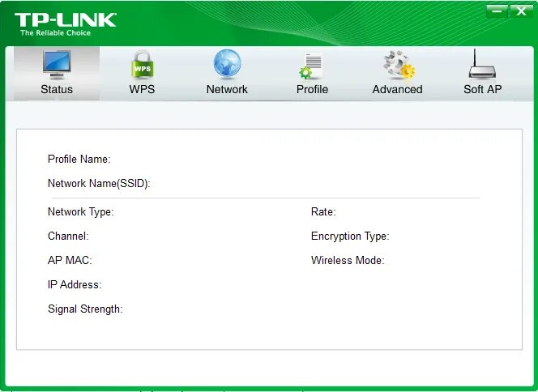
Task: Click the TP-LINK logo
Action: [65, 20]
